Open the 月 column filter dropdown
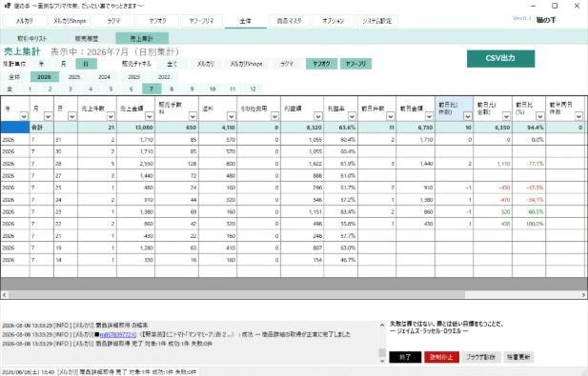Viewport: 588px width, 376px height. pyautogui.click(x=48, y=116)
